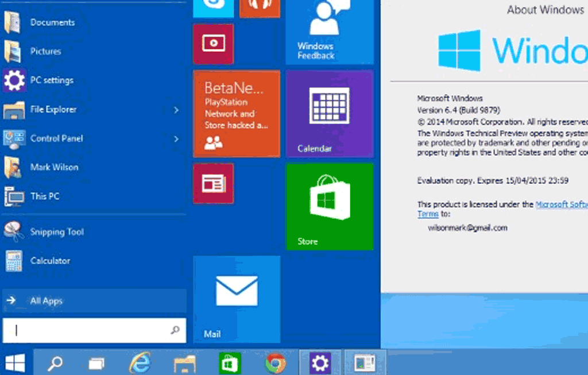This screenshot has width=588, height=375.
Task: Open the purple Calendar tile
Action: tap(330, 114)
